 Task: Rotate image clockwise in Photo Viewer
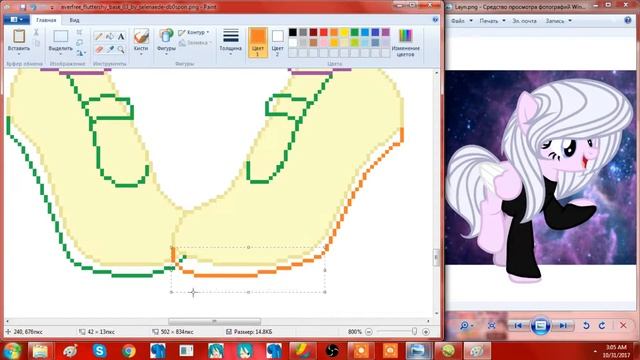[602, 326]
